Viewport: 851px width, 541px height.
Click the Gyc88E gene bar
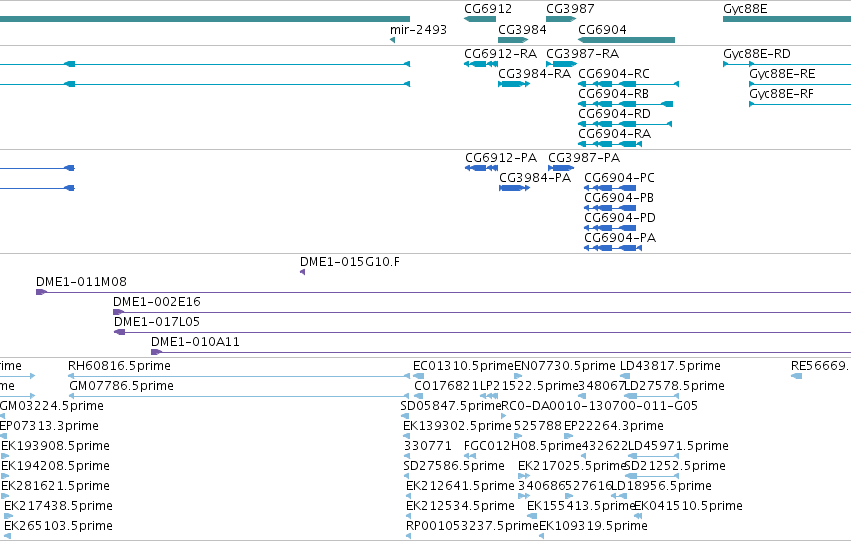pyautogui.click(x=787, y=19)
